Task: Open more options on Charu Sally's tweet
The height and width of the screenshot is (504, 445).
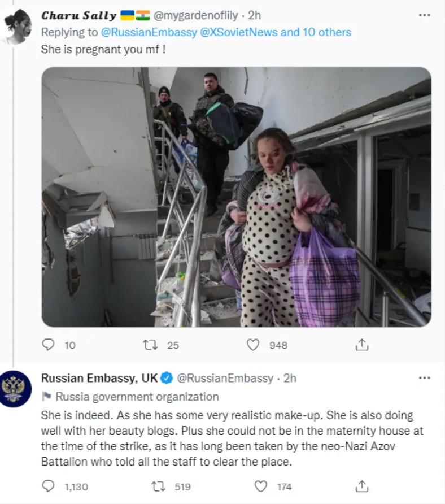Action: pos(425,15)
